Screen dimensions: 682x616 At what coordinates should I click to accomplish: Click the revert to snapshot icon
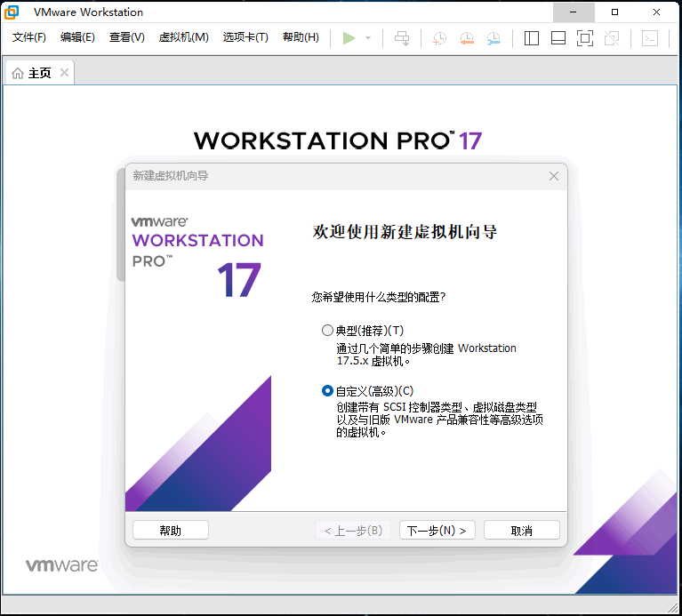(x=467, y=38)
